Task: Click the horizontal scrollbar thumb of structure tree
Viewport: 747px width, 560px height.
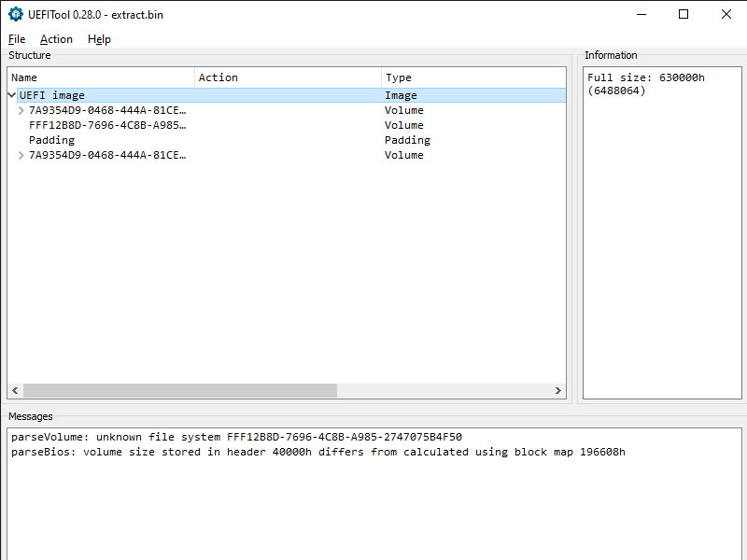Action: (180, 390)
